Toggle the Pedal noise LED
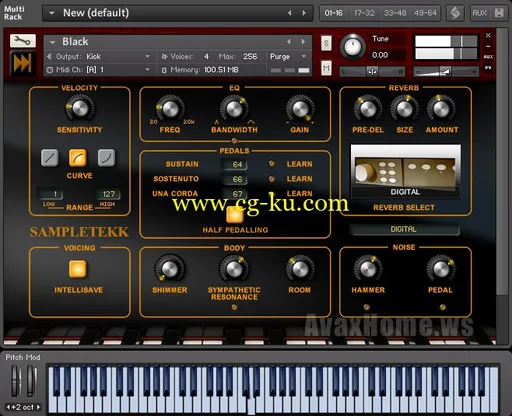The image size is (512, 416). point(442,307)
